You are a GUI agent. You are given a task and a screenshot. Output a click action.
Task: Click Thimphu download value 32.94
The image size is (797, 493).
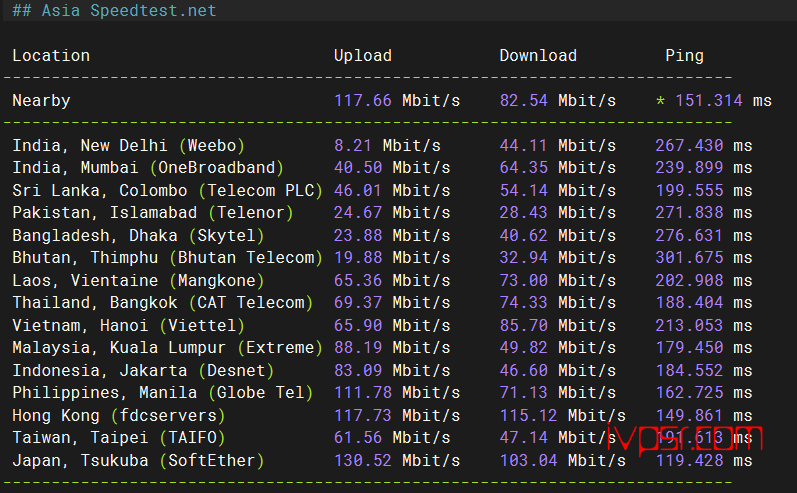(x=523, y=257)
